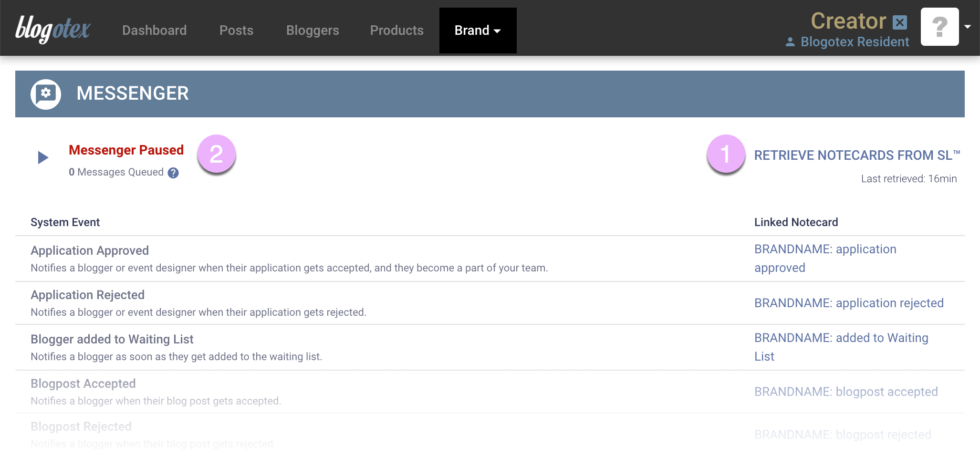Image resolution: width=980 pixels, height=456 pixels.
Task: Click the user profile icon beside Blogotex Resident
Action: [x=790, y=42]
